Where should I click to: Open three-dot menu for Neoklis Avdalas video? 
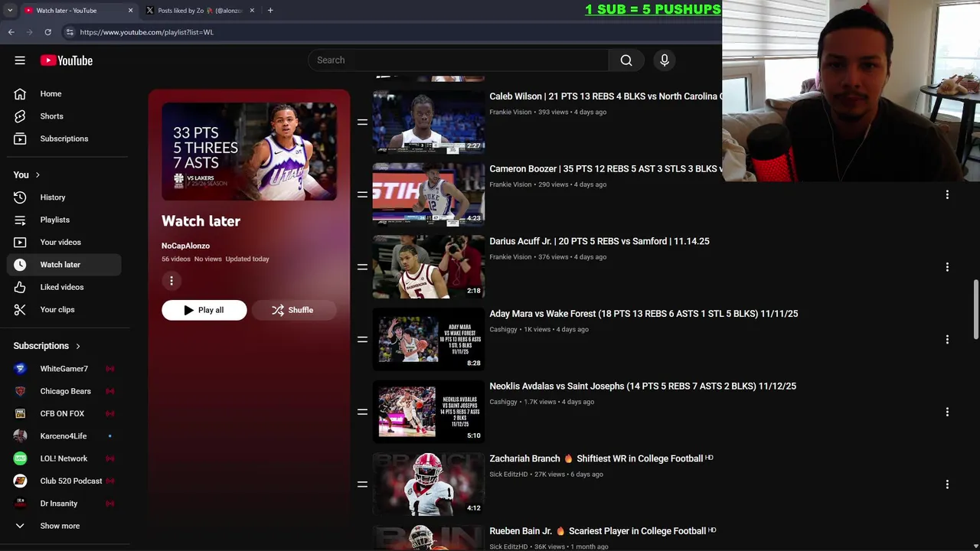[947, 412]
